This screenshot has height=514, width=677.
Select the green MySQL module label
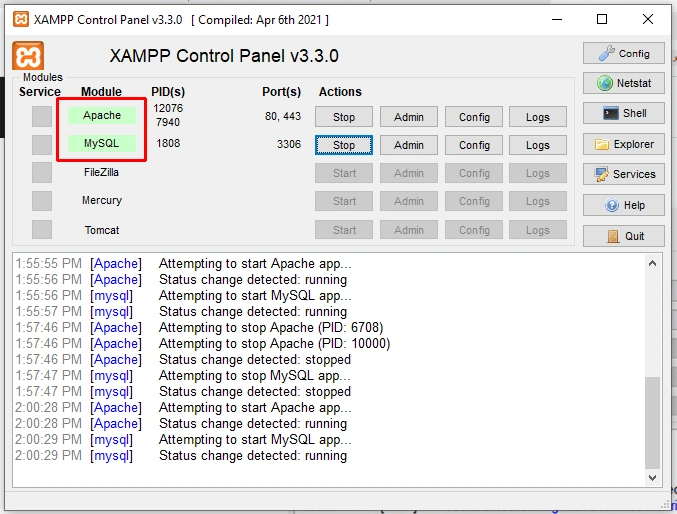(x=102, y=143)
